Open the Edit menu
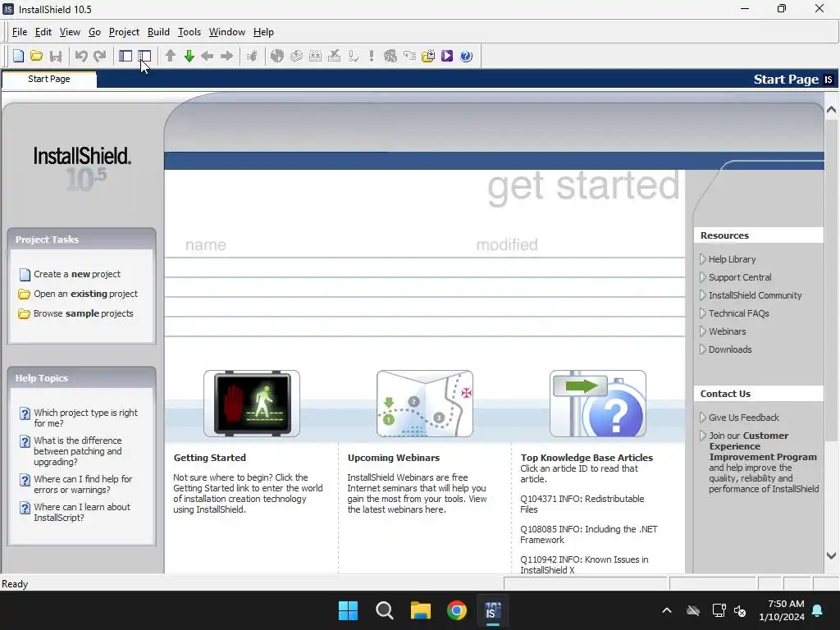The height and width of the screenshot is (630, 840). pos(43,32)
